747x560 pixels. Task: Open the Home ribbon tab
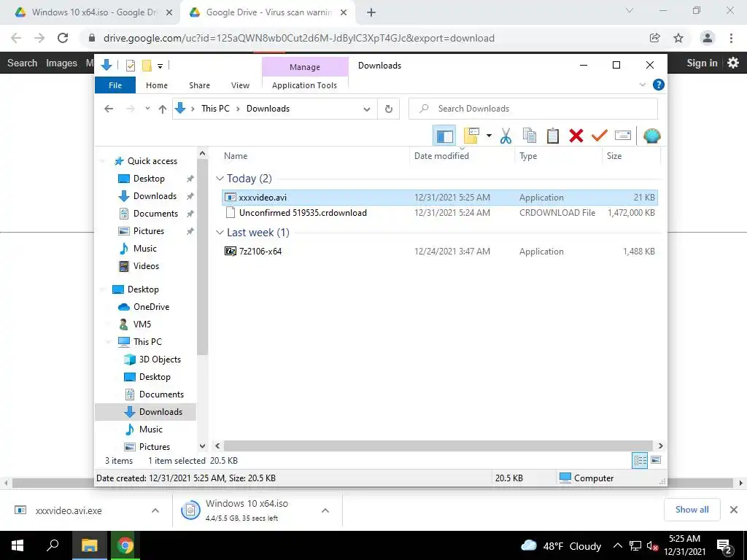[x=157, y=85]
